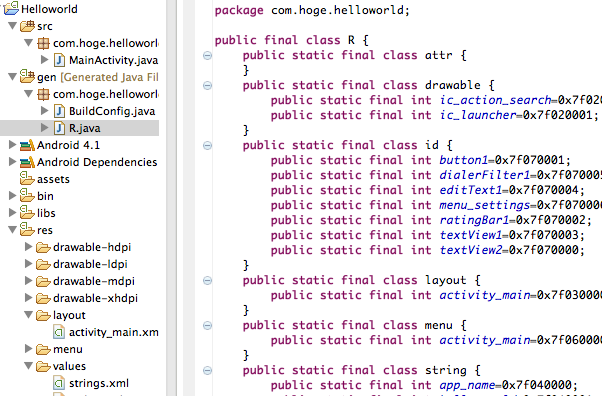Click the textView2 field in code
The image size is (602, 396).
(471, 250)
